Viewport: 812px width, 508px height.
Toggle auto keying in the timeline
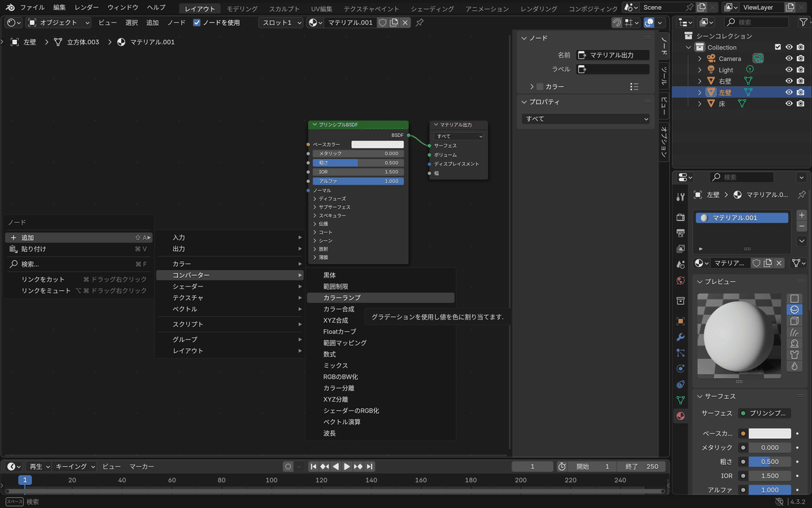point(288,467)
